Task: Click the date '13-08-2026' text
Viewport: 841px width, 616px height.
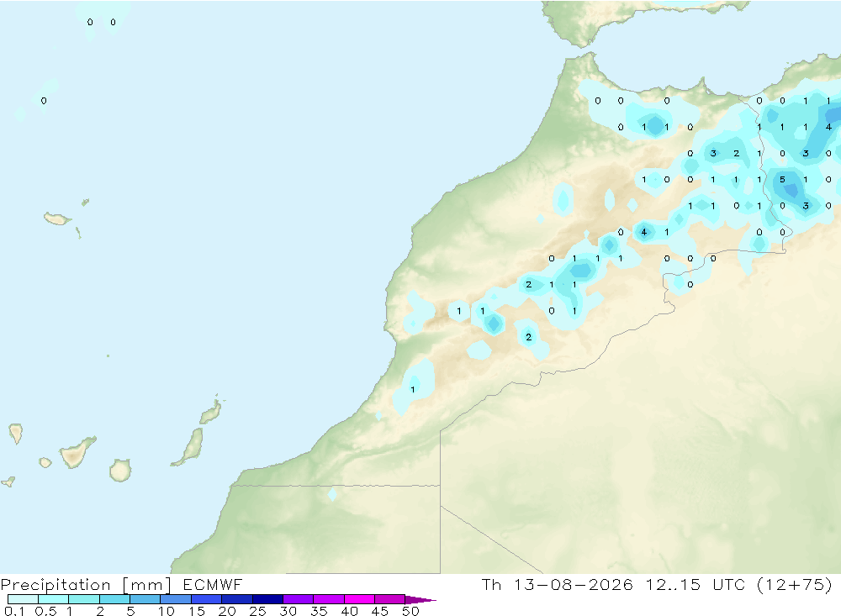Action: (x=573, y=584)
